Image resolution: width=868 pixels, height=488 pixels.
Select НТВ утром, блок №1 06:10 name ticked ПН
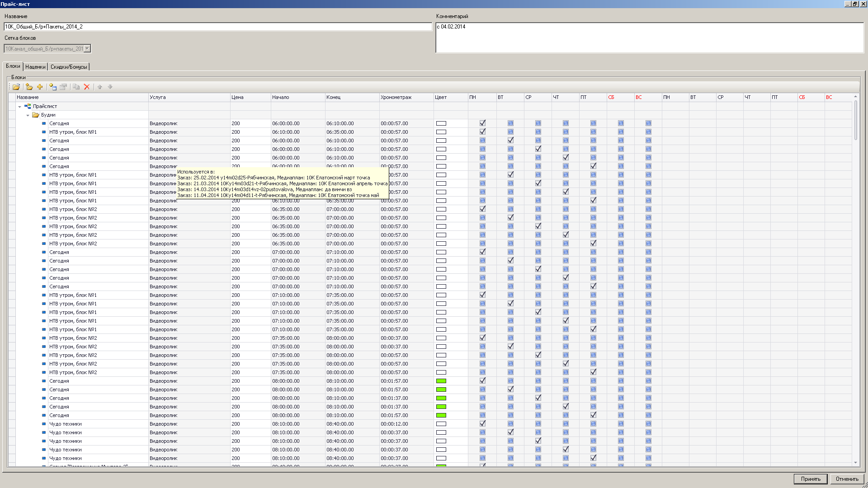(x=73, y=132)
